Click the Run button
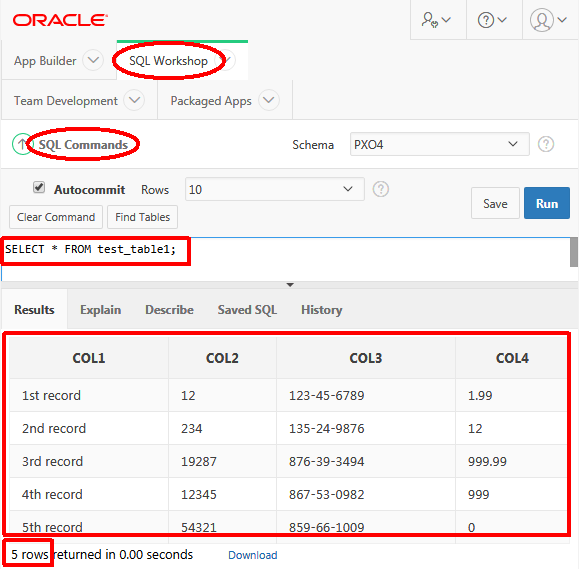579x569 pixels. (547, 203)
